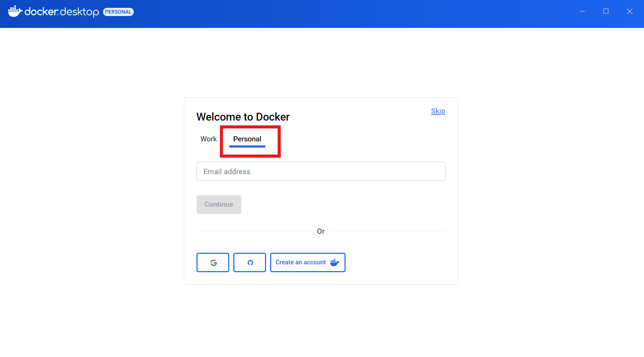Image resolution: width=644 pixels, height=357 pixels.
Task: Click the 'Welcome to Docker' heading
Action: pos(243,117)
